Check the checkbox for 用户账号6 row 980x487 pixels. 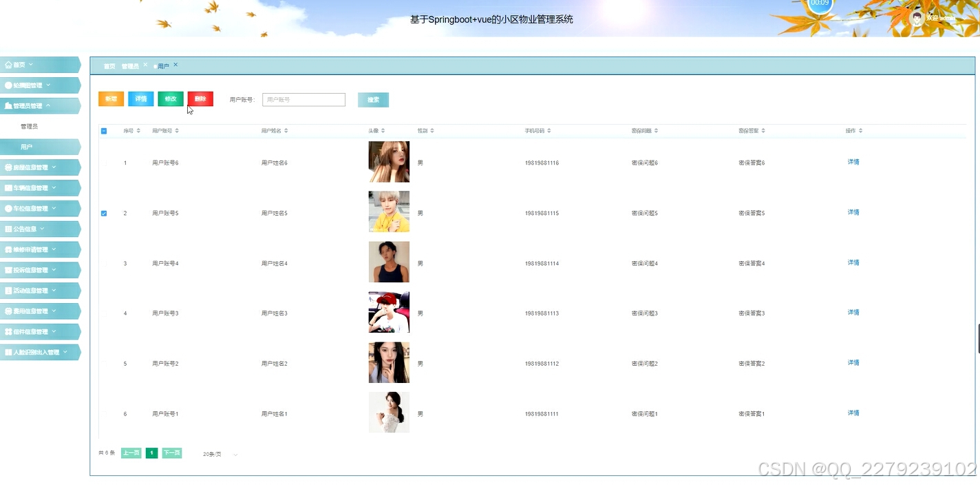point(104,163)
